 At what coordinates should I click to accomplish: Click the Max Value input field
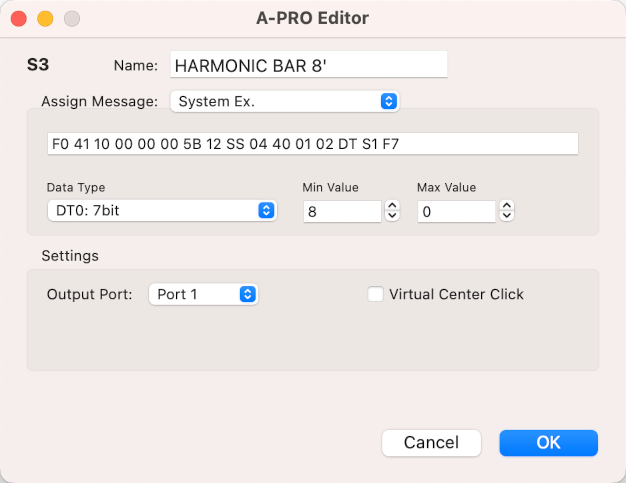pos(456,212)
